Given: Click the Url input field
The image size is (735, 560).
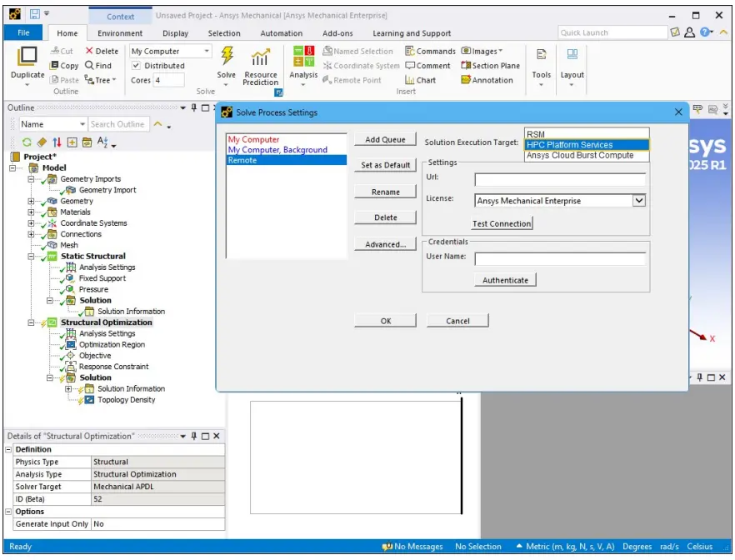Looking at the screenshot, I should pos(560,179).
